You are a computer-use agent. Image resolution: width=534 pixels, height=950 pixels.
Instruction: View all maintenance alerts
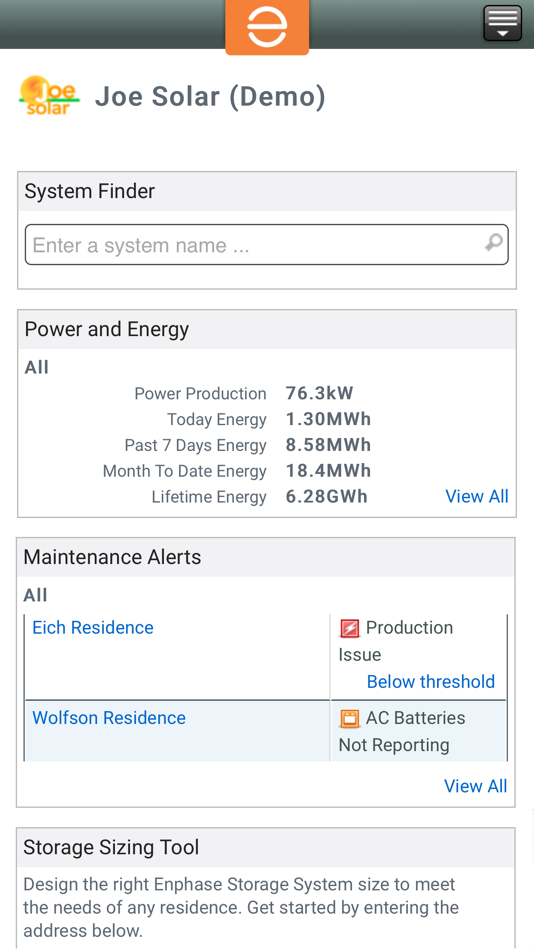pos(476,786)
